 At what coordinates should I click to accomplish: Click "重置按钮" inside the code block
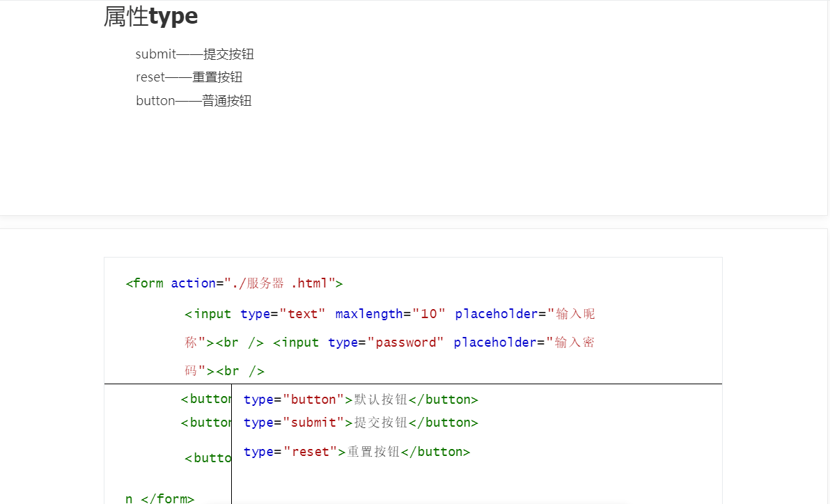(373, 452)
